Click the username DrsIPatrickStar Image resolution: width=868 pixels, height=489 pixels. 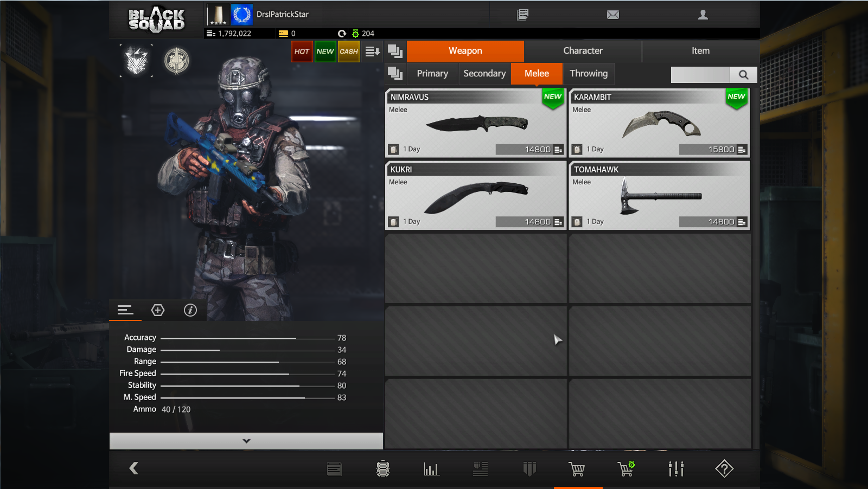(x=283, y=15)
